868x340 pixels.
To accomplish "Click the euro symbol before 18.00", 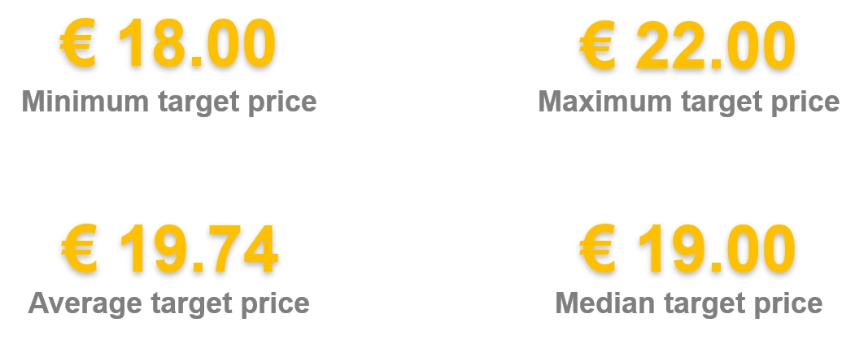I will 78,42.
